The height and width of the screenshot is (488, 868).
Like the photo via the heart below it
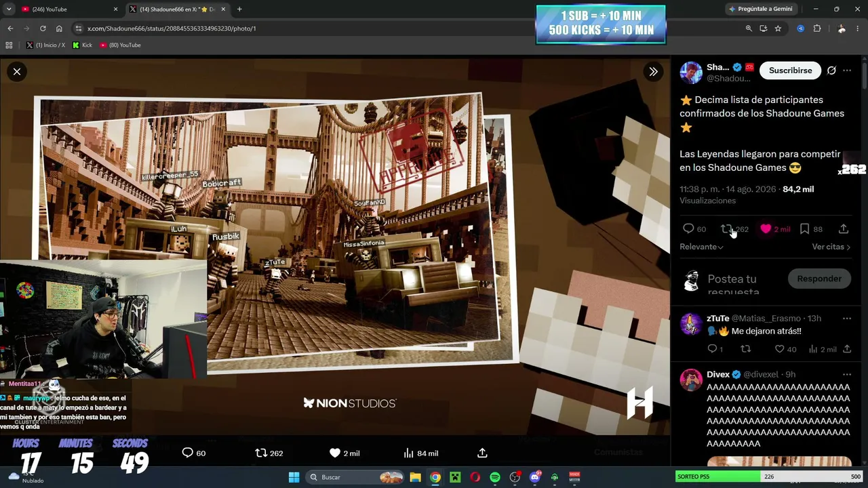click(x=335, y=453)
